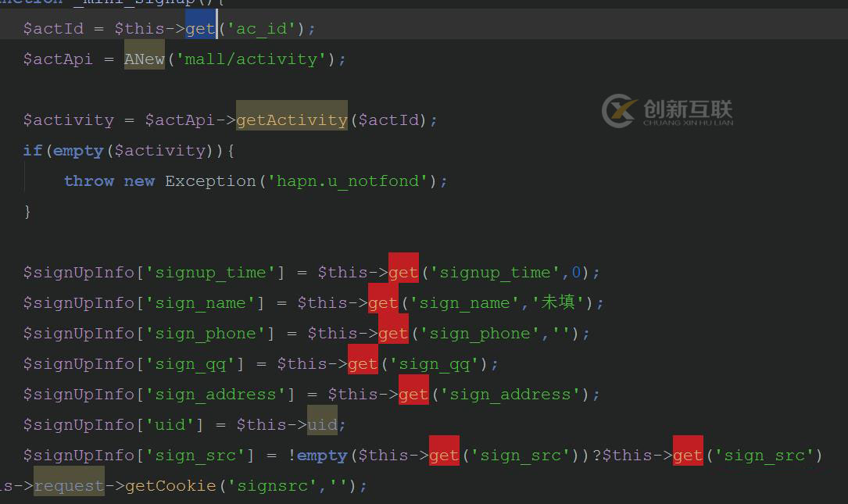Click the new keyword before Exception
This screenshot has height=504, width=848.
pos(139,181)
